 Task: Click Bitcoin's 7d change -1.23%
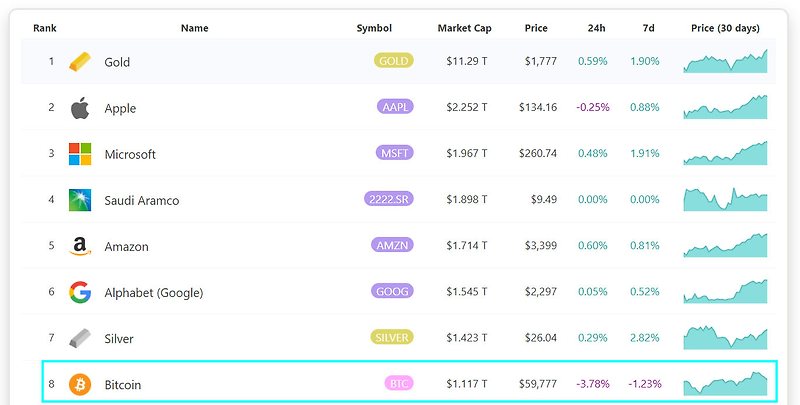pyautogui.click(x=645, y=384)
